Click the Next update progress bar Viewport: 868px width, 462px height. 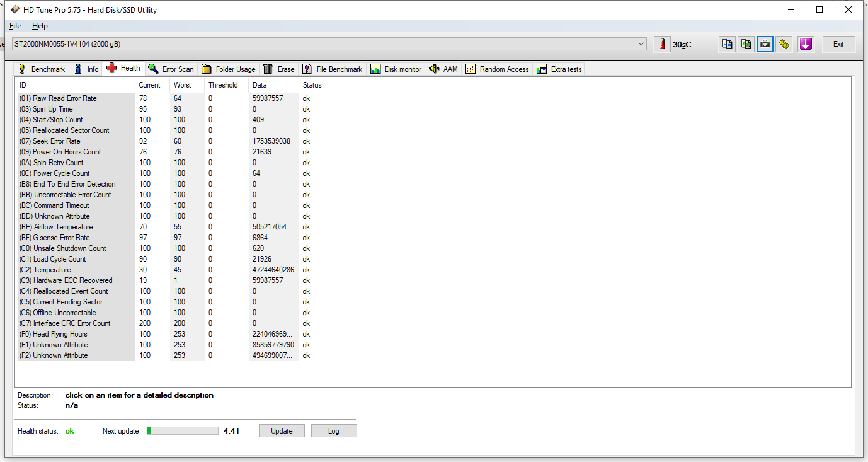(183, 431)
